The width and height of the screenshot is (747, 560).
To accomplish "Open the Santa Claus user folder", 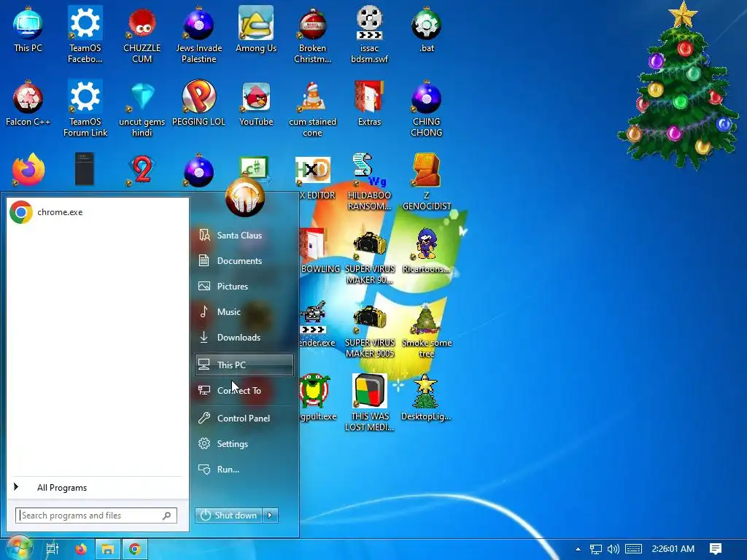I will click(x=245, y=236).
